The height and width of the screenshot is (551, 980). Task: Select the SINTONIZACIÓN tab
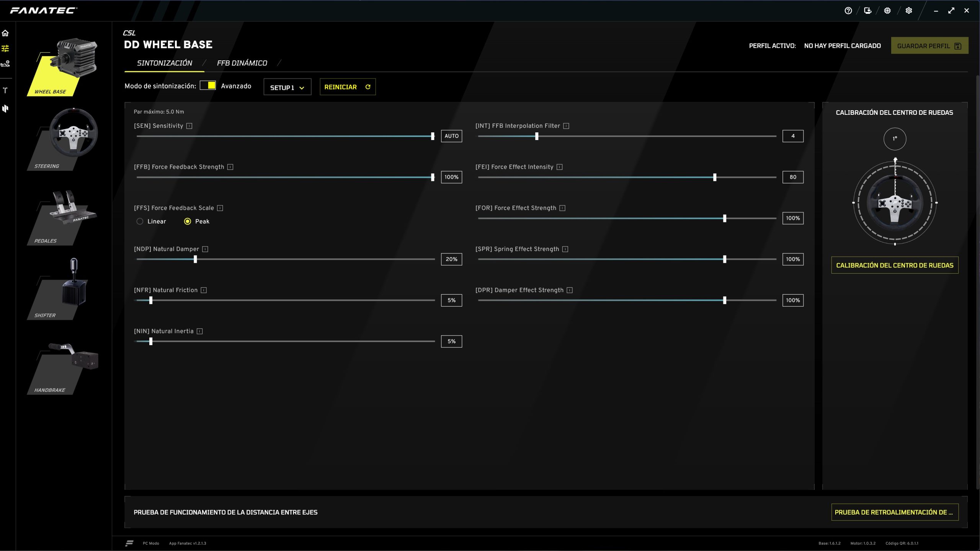165,63
